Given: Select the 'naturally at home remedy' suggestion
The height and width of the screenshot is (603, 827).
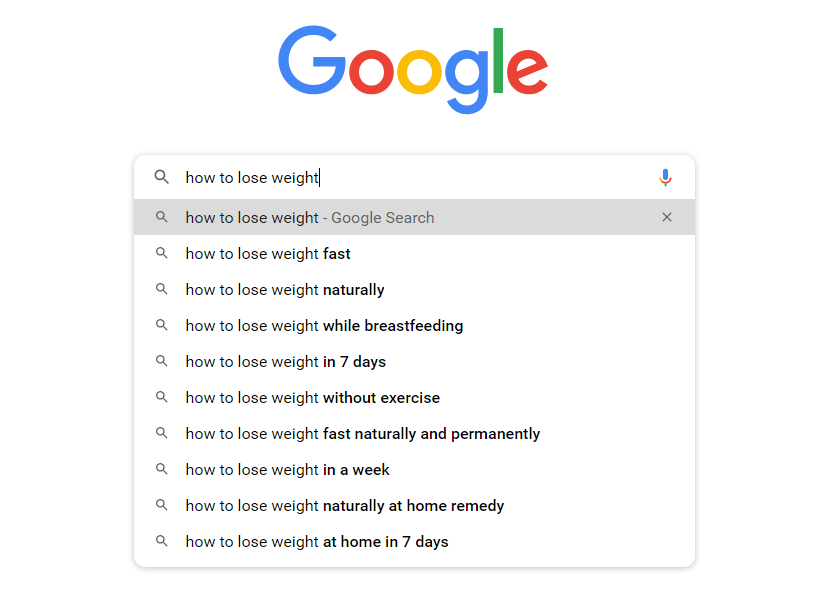Looking at the screenshot, I should pos(414,505).
